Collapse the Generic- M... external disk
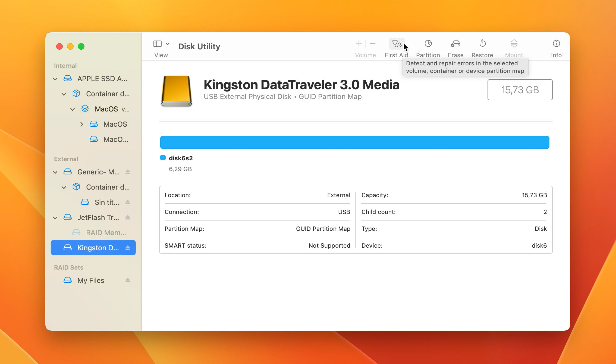This screenshot has width=616, height=364. [55, 172]
